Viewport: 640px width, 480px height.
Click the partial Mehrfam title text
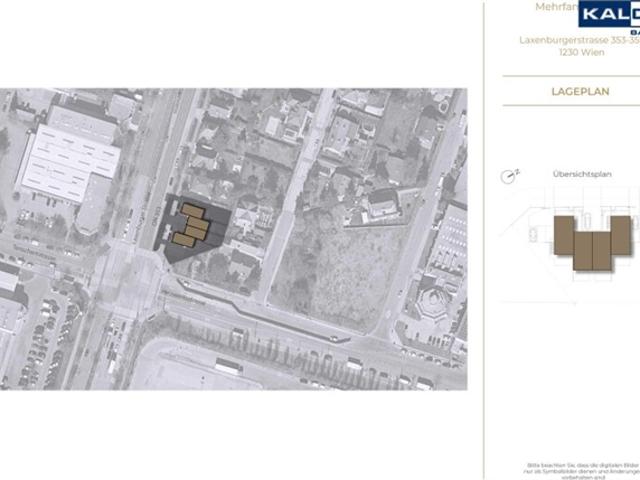(557, 7)
